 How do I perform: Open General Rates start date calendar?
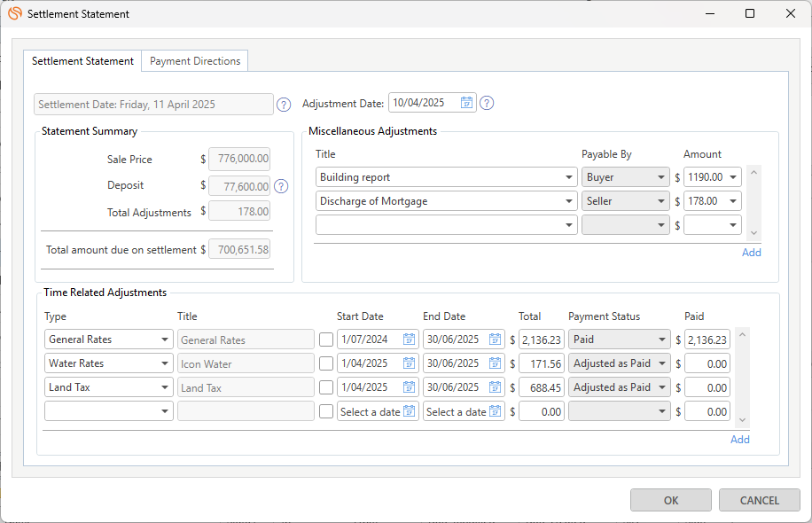[x=409, y=340]
